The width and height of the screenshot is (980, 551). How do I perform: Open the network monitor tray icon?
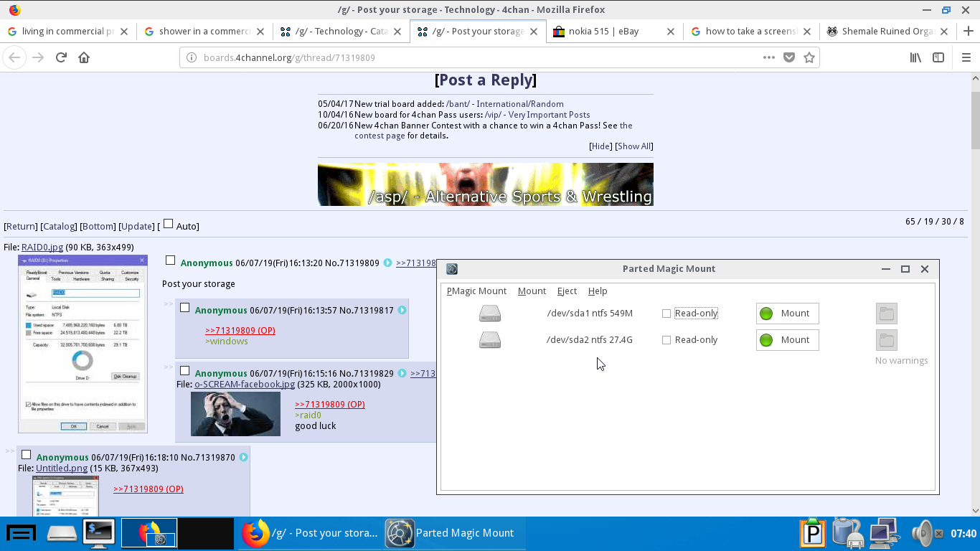coord(883,533)
